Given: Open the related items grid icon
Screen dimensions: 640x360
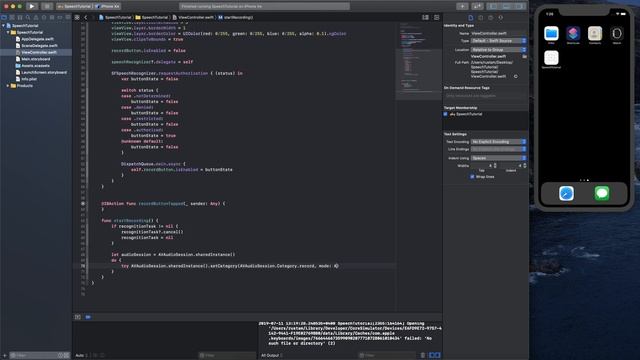Looking at the screenshot, I should (77, 18).
